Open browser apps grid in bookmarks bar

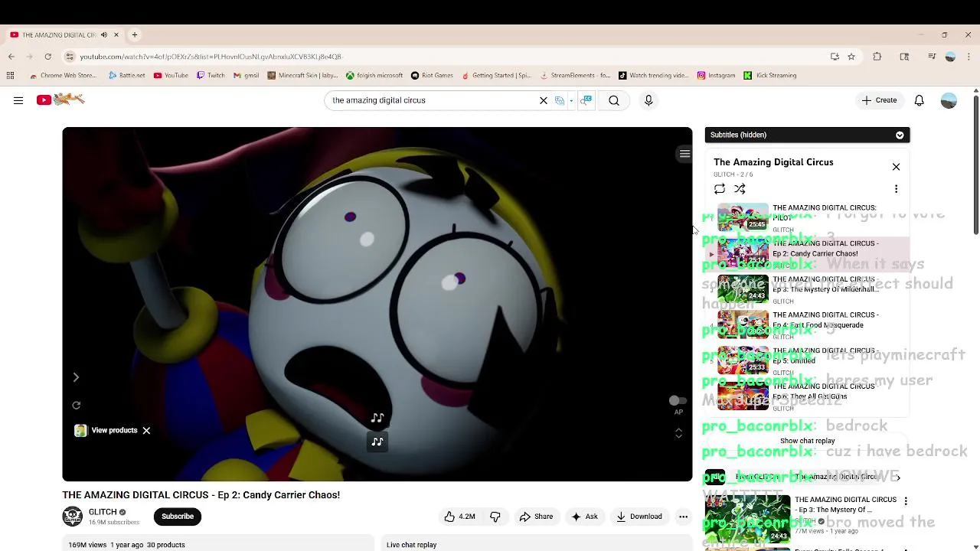coord(10,75)
